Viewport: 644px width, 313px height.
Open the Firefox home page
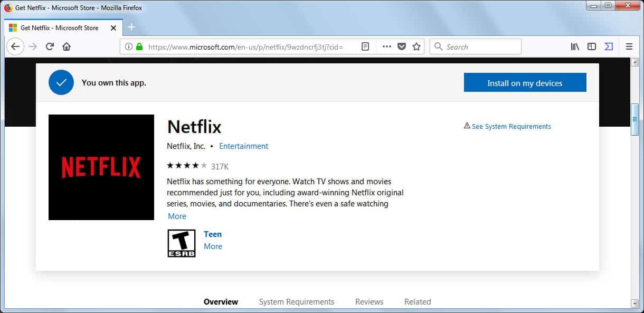[x=67, y=46]
